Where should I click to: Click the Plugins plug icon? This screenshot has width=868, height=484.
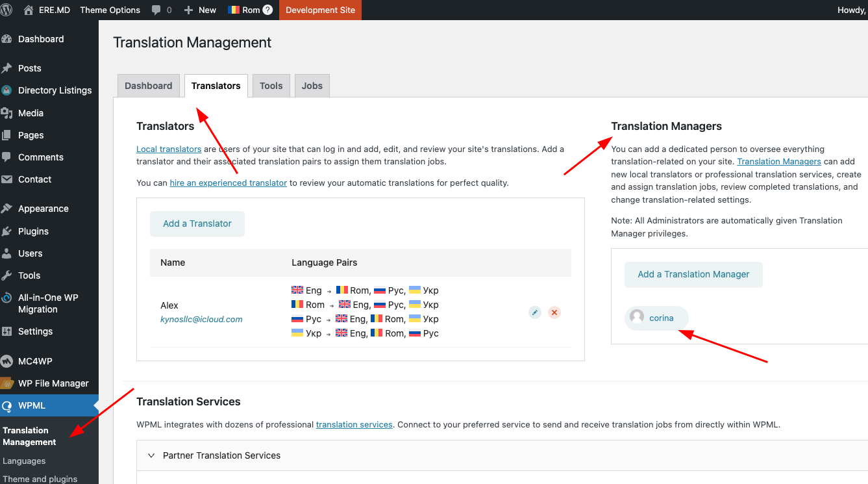click(x=7, y=231)
